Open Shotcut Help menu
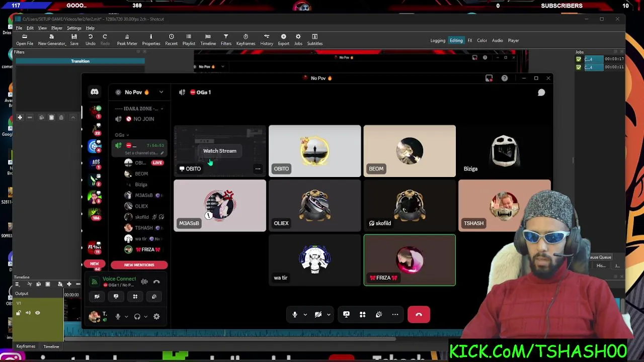Viewport: 644px width, 362px height. tap(90, 28)
